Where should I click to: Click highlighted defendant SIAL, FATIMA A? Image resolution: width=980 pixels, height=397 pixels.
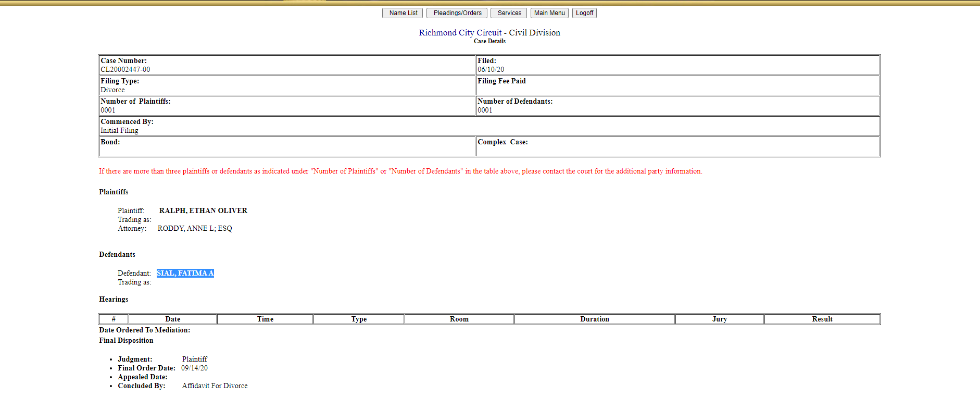pos(185,273)
